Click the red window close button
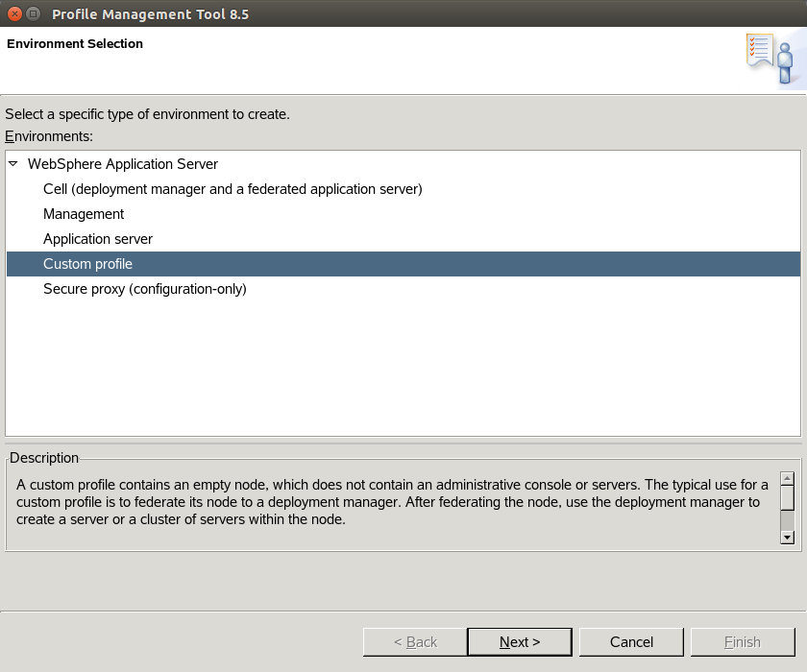807x672 pixels. pos(15,13)
